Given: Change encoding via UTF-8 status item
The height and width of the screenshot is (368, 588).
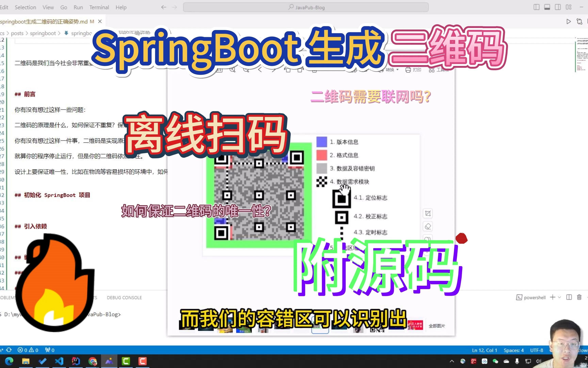Looking at the screenshot, I should click(536, 350).
